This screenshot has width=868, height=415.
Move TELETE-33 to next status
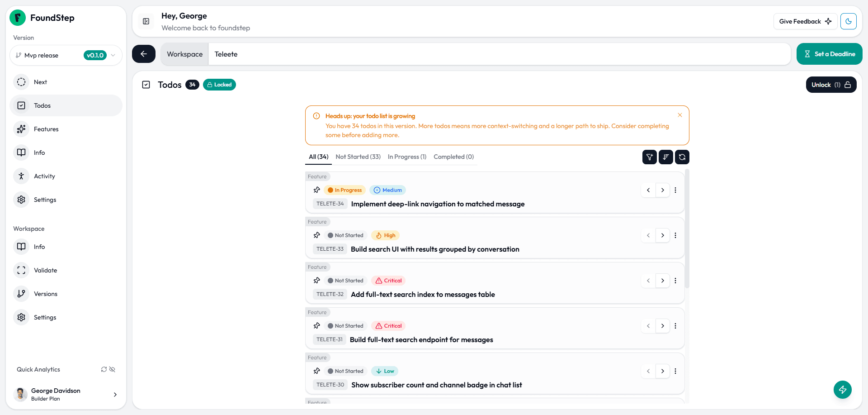pyautogui.click(x=663, y=235)
